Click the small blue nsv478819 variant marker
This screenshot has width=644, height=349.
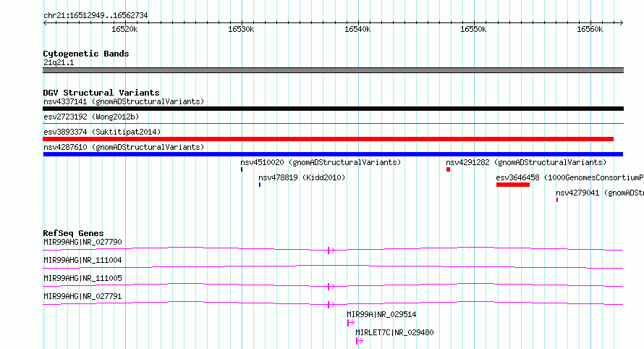260,185
